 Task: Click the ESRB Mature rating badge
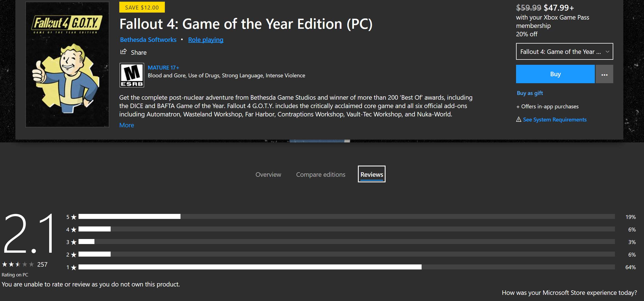132,75
